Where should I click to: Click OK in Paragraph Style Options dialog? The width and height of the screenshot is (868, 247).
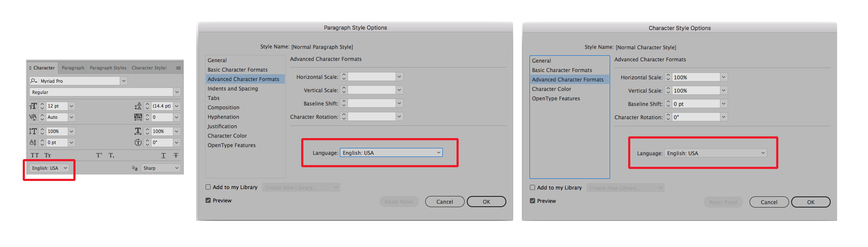coord(486,202)
